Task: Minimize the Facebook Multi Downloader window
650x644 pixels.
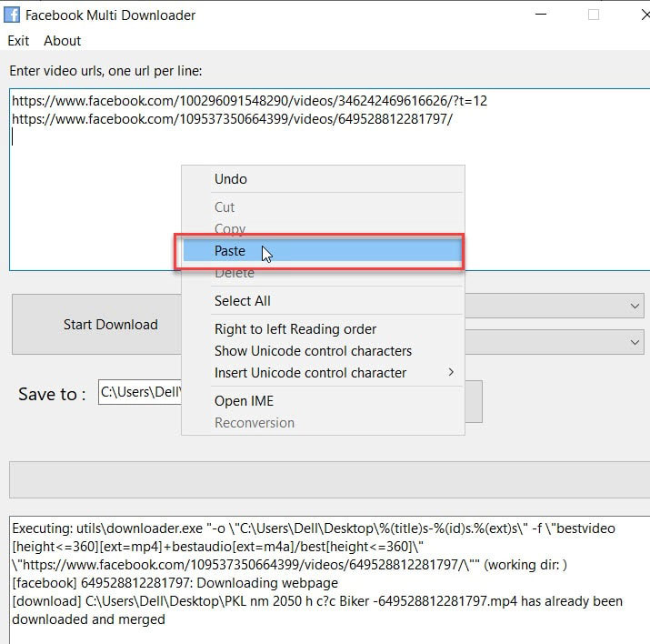Action: pyautogui.click(x=541, y=15)
